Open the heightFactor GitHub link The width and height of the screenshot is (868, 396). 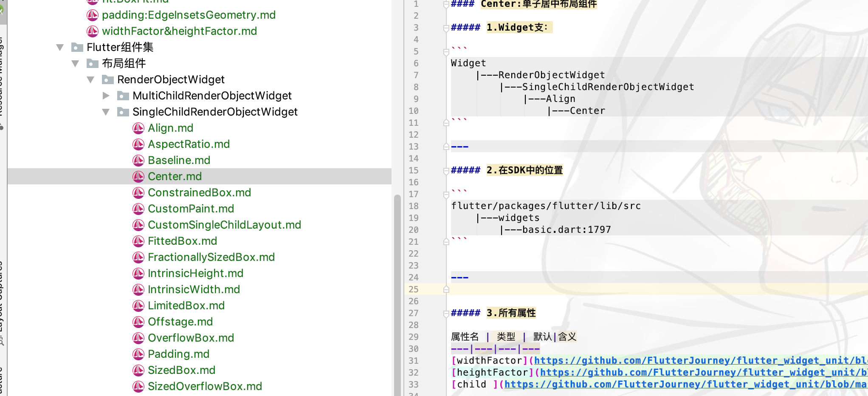[x=704, y=372]
